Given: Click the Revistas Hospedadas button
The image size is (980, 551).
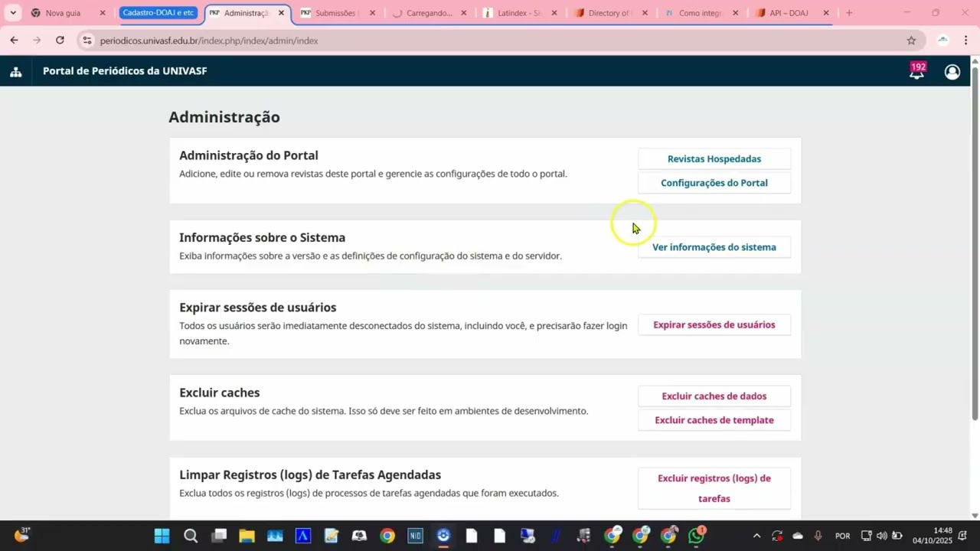Looking at the screenshot, I should coord(714,159).
